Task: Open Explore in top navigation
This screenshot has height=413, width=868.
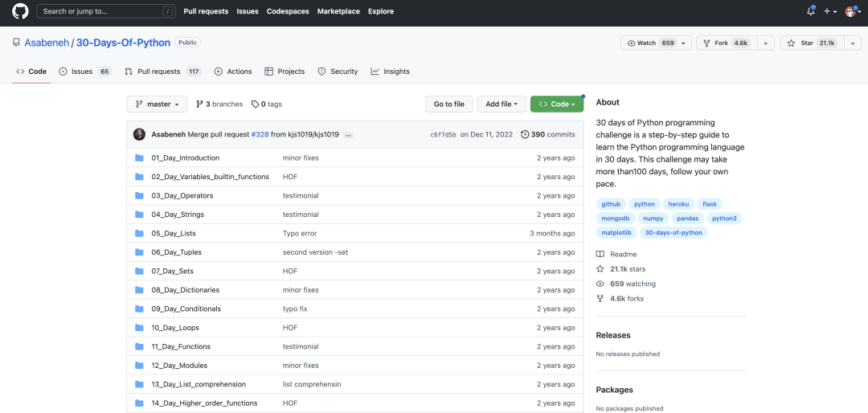Action: 381,11
